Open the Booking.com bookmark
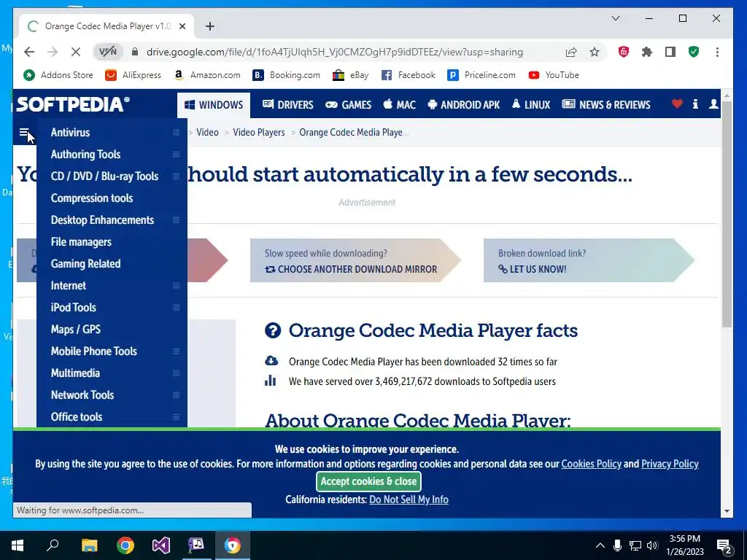Screen dimensions: 747x560 click(286, 75)
